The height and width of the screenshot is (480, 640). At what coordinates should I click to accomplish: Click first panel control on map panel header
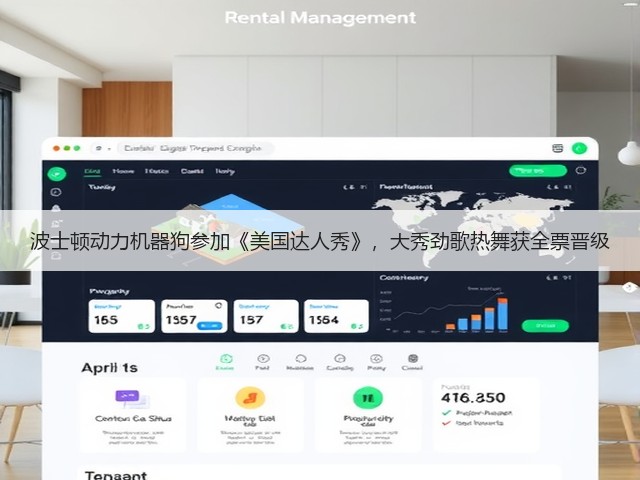tap(553, 187)
